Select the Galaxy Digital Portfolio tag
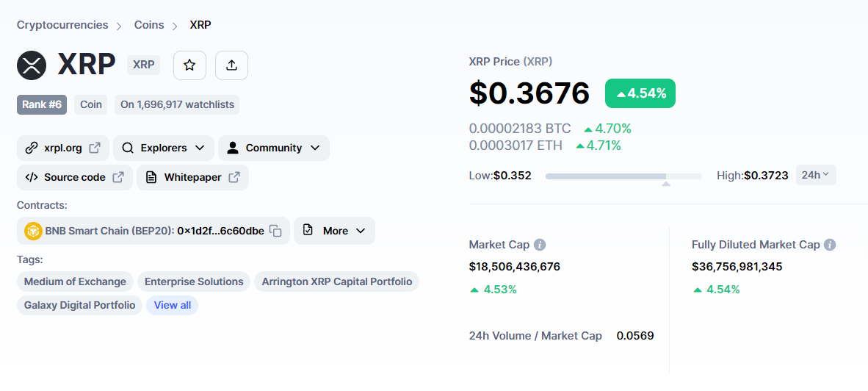868x391 pixels. point(79,305)
